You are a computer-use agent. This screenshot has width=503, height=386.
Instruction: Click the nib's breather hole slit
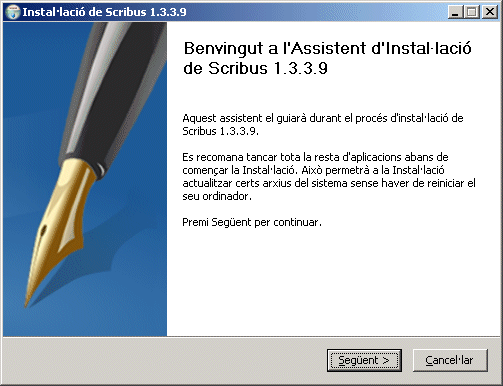[x=43, y=233]
